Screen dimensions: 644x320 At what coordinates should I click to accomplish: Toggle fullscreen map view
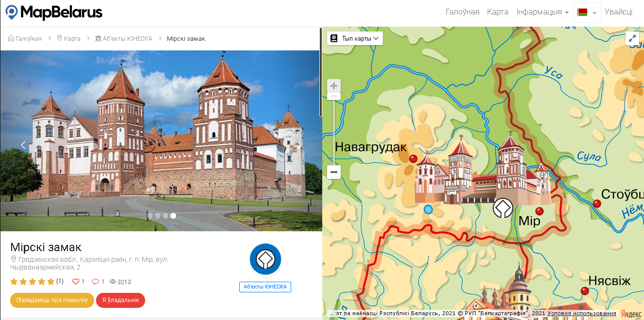click(x=632, y=38)
